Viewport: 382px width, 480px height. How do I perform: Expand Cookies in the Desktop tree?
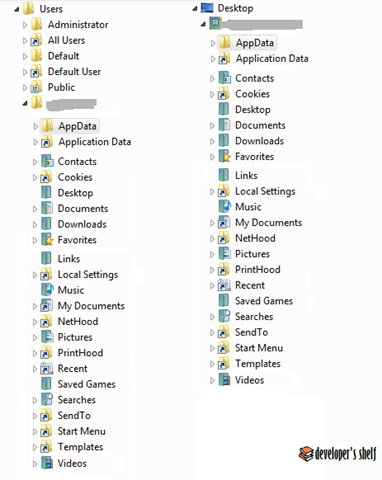click(212, 94)
